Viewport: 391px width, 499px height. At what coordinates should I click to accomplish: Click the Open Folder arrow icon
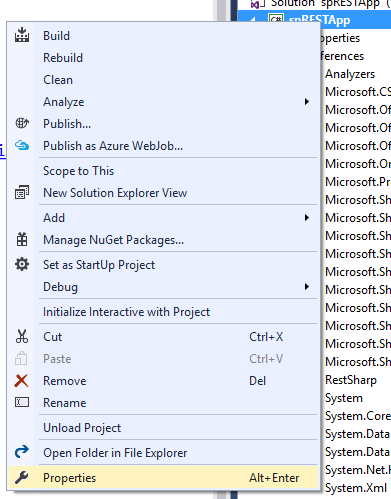[x=22, y=452]
